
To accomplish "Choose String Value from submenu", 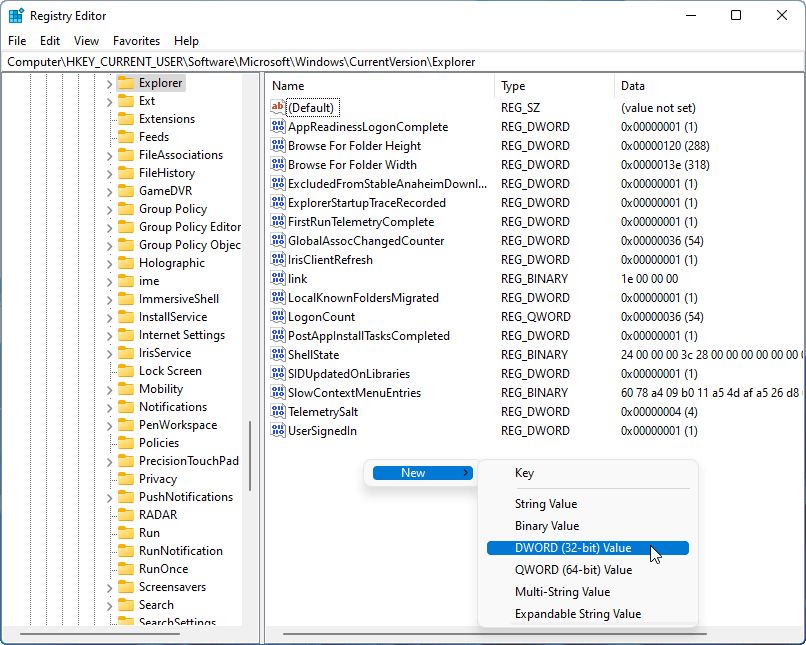I will pyautogui.click(x=588, y=504).
